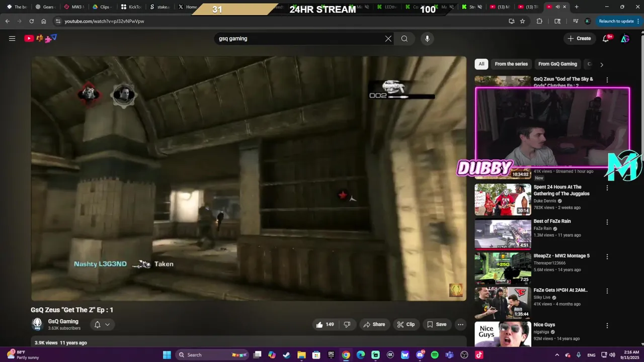Open options for IReapZz MW2 Montage 5
Image resolution: width=644 pixels, height=362 pixels.
[x=607, y=256]
